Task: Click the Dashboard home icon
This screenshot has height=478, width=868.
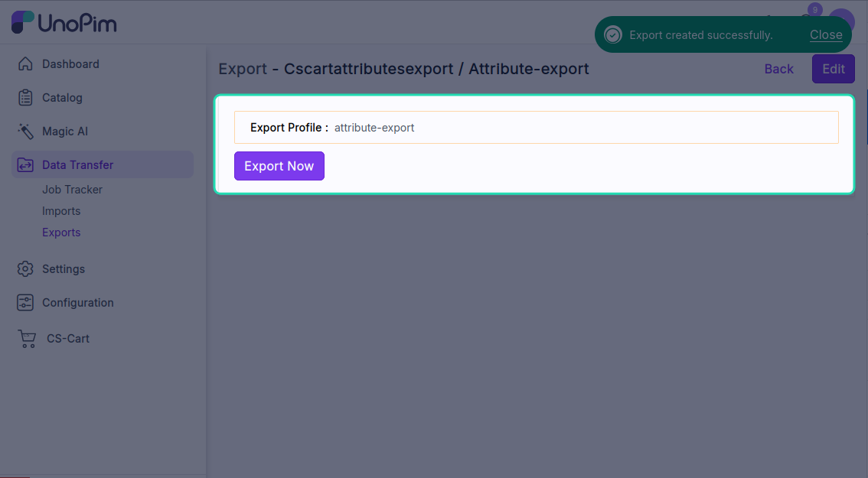Action: (25, 63)
